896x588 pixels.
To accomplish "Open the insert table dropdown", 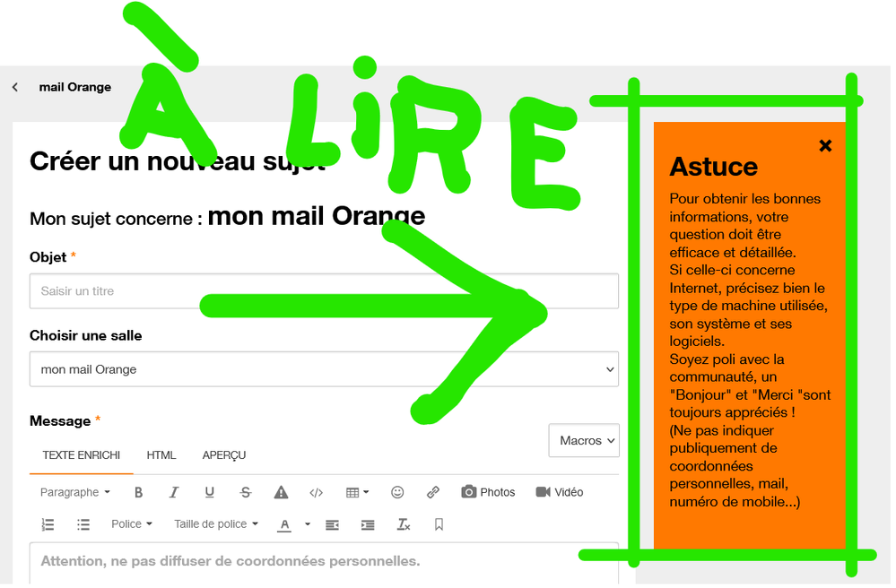I will click(x=357, y=493).
